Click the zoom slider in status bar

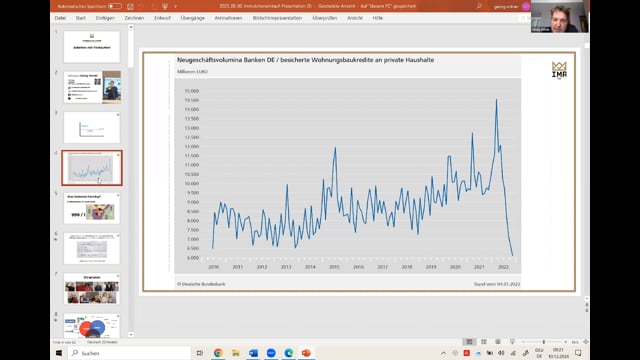[544, 342]
